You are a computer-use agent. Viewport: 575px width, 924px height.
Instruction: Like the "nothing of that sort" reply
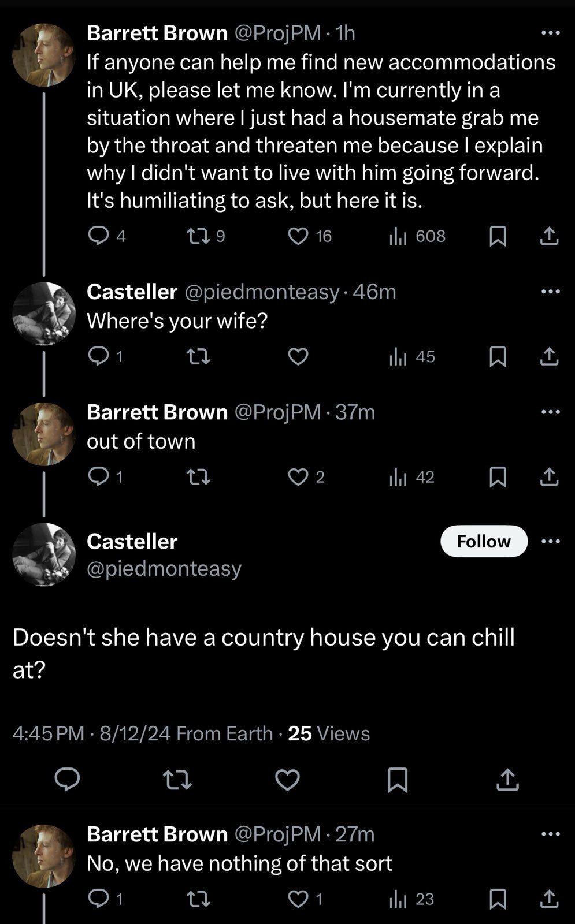[x=298, y=899]
